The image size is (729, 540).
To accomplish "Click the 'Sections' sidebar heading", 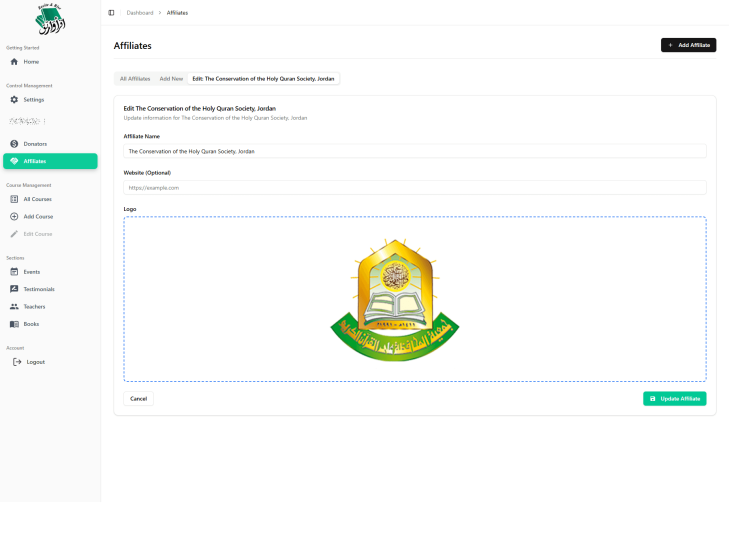I will click(15, 258).
